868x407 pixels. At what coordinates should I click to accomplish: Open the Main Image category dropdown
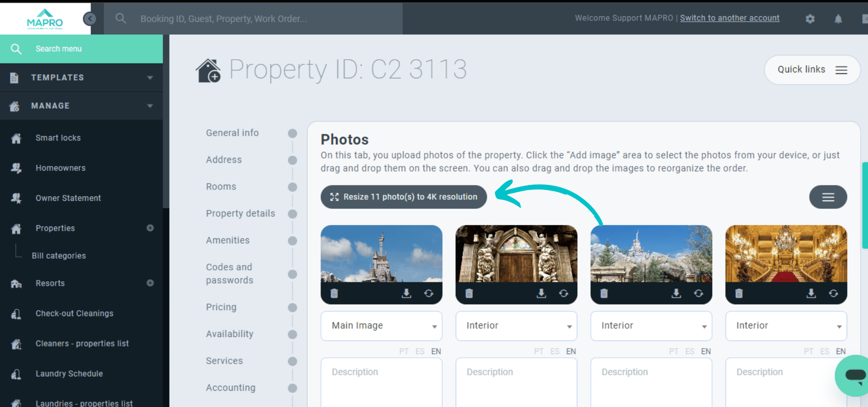(x=381, y=326)
